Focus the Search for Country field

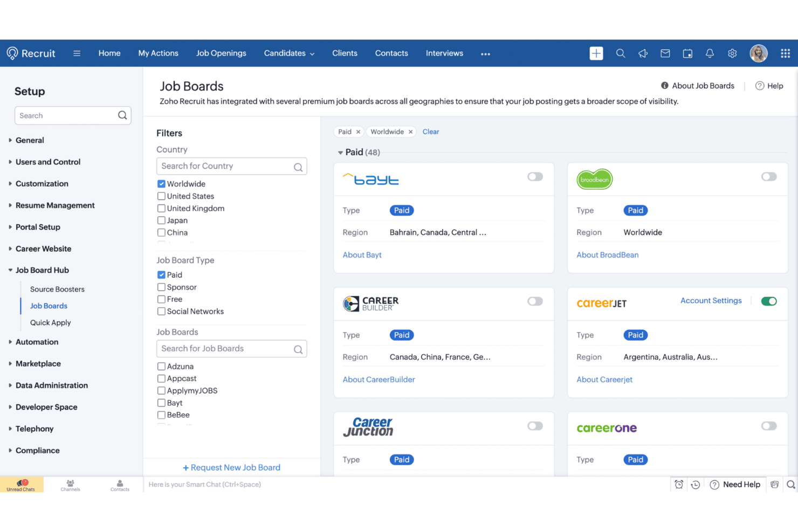coord(232,167)
